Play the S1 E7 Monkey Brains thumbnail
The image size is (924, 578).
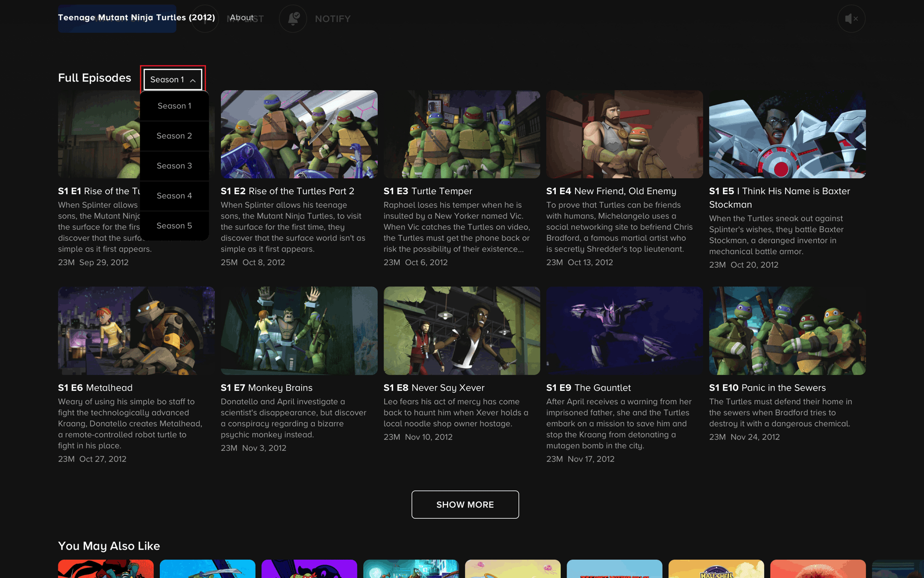[x=299, y=330]
